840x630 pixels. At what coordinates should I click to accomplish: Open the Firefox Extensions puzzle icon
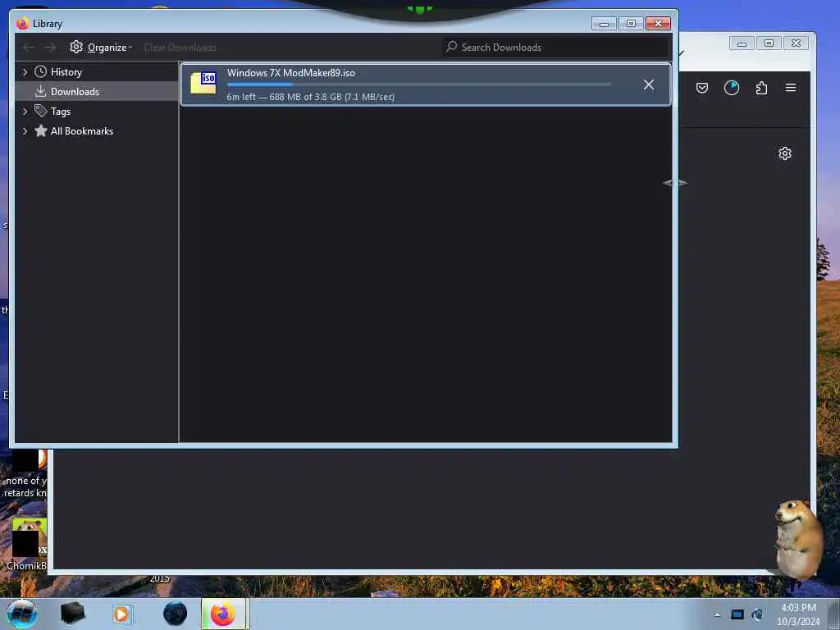tap(761, 88)
